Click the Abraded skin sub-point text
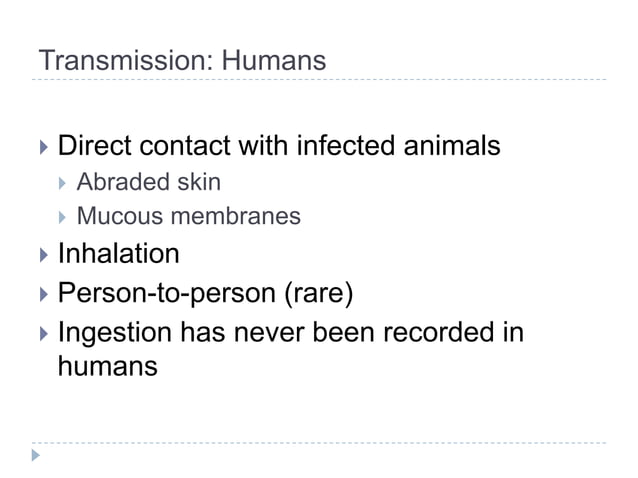 pyautogui.click(x=149, y=183)
